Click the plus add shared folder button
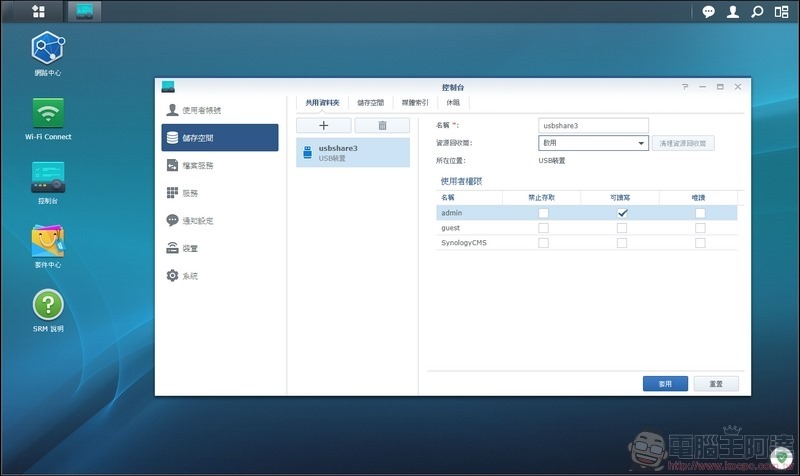The image size is (800, 476). coord(323,126)
